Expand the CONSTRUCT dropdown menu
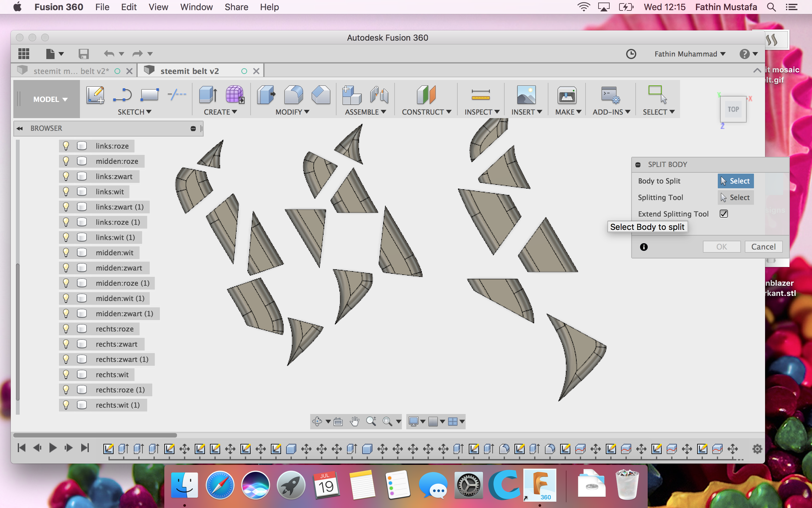 coord(427,112)
